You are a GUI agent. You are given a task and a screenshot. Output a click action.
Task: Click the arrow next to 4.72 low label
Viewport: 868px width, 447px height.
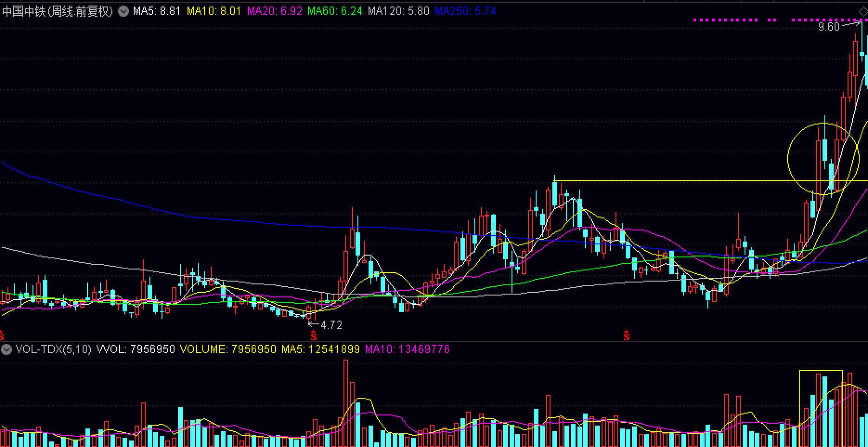coord(314,324)
